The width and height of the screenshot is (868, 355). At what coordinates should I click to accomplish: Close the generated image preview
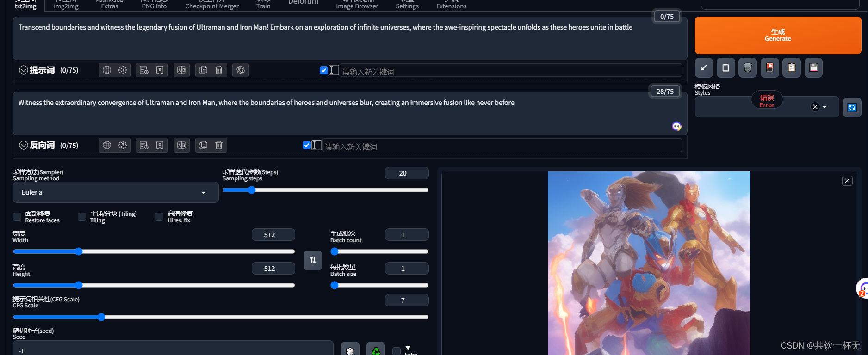[x=847, y=181]
